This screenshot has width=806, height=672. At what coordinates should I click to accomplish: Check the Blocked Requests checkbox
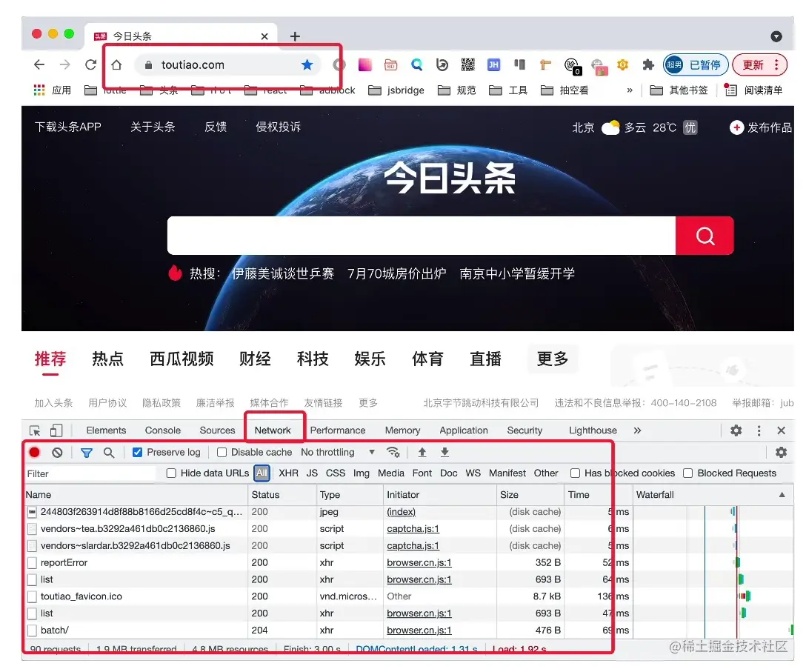coord(687,473)
